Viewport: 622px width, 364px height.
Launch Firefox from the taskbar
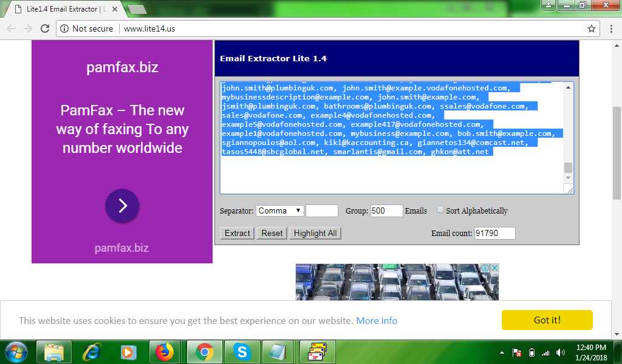165,352
